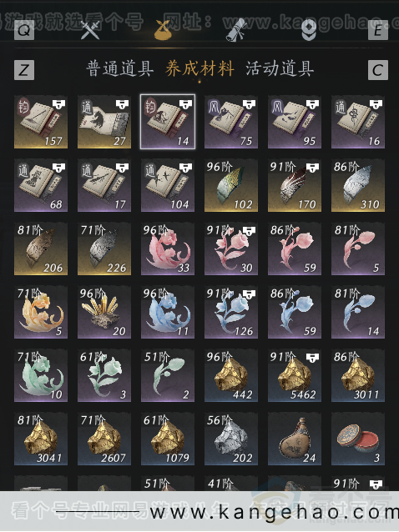Select the 91阶 feather material count 170
The width and height of the screenshot is (399, 532).
pos(295,185)
